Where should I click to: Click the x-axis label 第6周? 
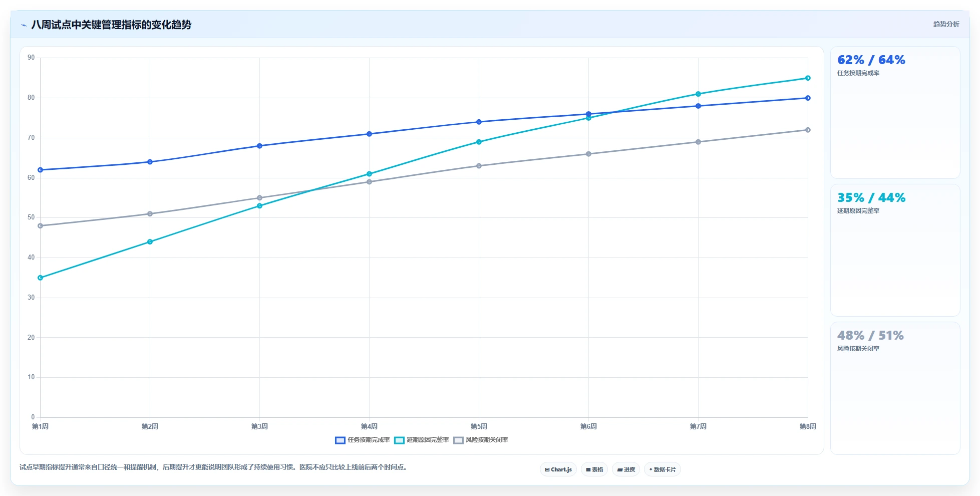pyautogui.click(x=588, y=426)
